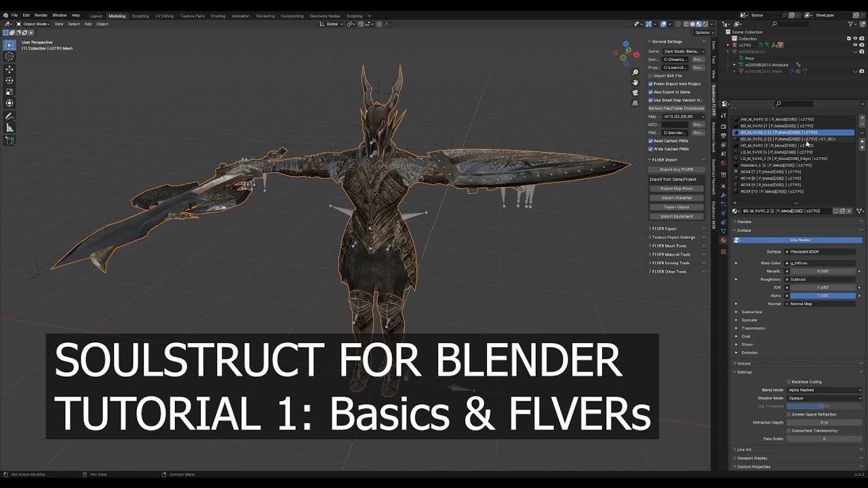Screen dimensions: 868x488
Task: Open the Object Mode dropdown
Action: click(x=32, y=24)
